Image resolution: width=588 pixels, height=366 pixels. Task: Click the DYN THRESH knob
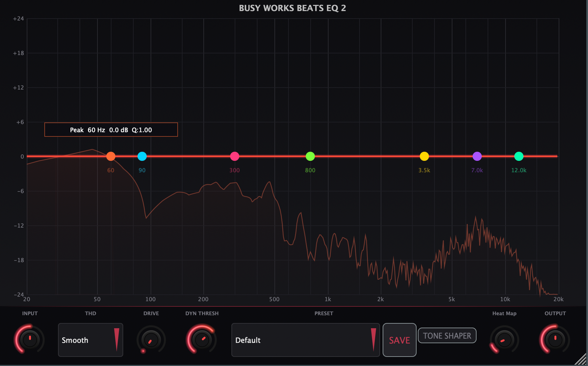click(202, 339)
